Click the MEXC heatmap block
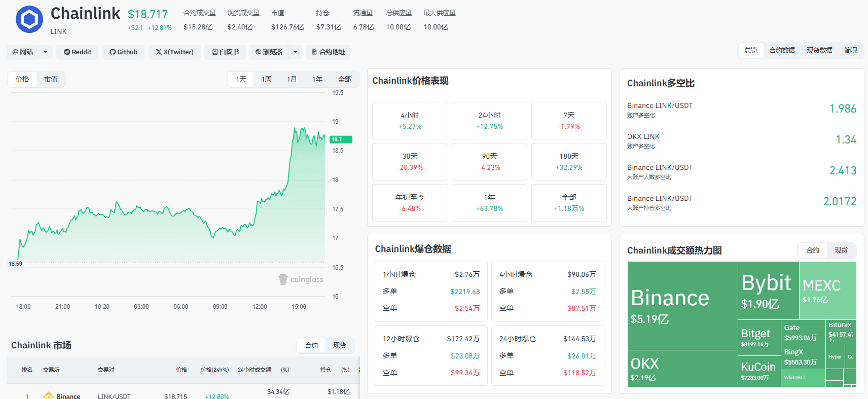This screenshot has width=868, height=399. click(827, 290)
